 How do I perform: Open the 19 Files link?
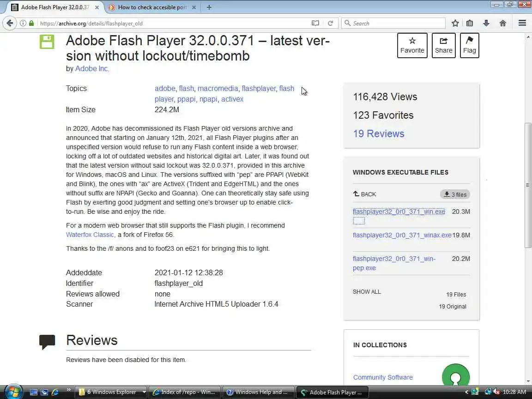click(x=456, y=295)
